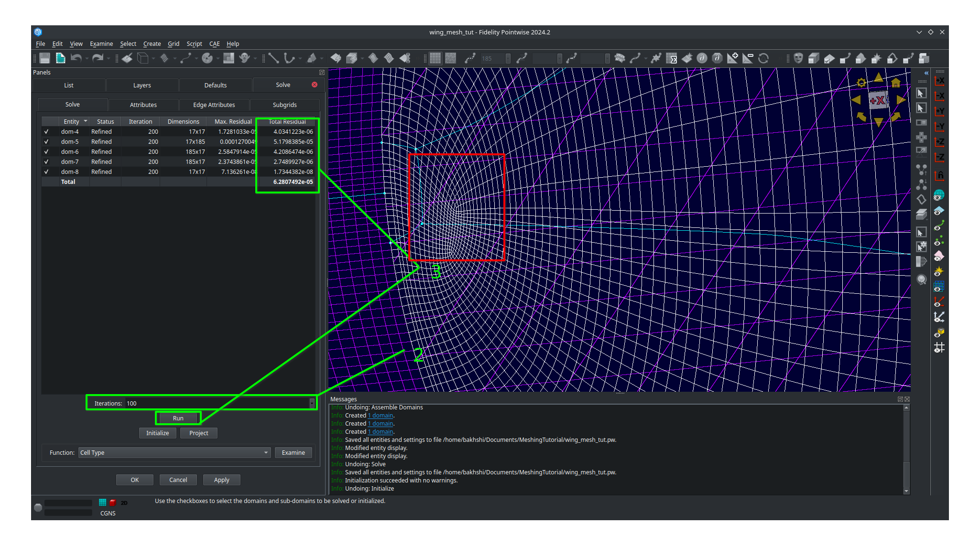Save the current project file

pyautogui.click(x=44, y=58)
